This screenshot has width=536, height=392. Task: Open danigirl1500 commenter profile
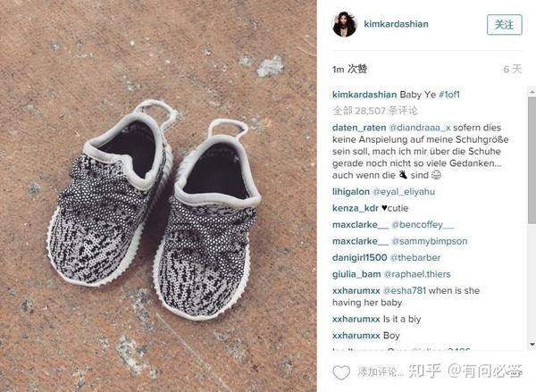359,258
